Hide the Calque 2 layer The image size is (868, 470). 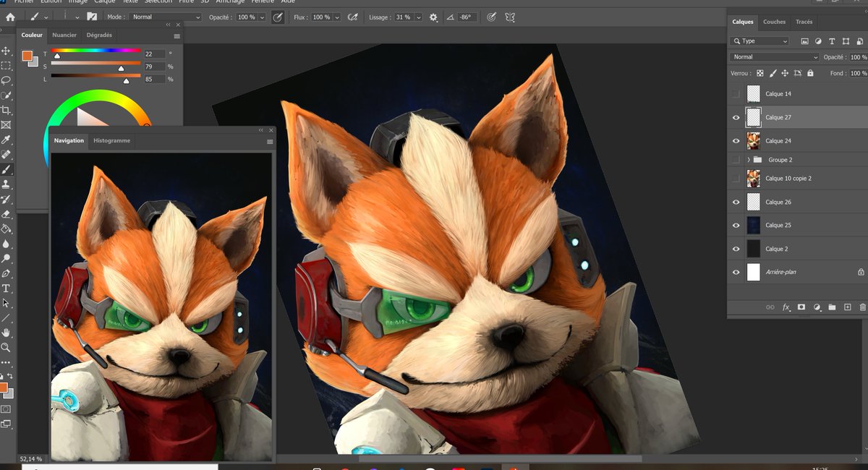click(x=736, y=249)
